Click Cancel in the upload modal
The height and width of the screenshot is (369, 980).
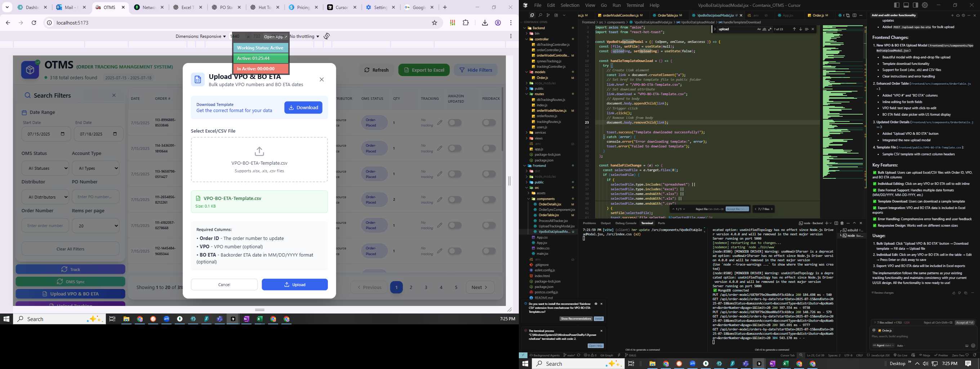pos(224,285)
